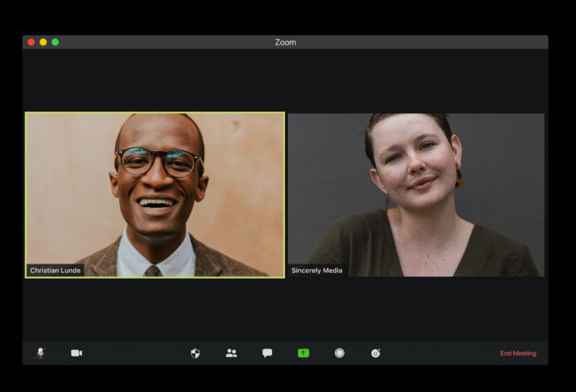Screen dimensions: 576x392
Task: Open the Chat bubble icon
Action: tap(267, 353)
